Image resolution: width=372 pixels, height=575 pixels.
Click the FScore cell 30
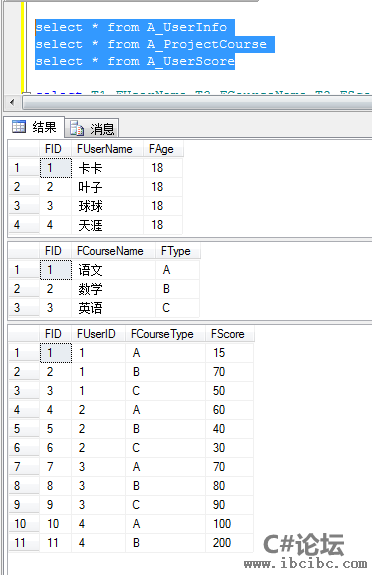[x=229, y=448]
